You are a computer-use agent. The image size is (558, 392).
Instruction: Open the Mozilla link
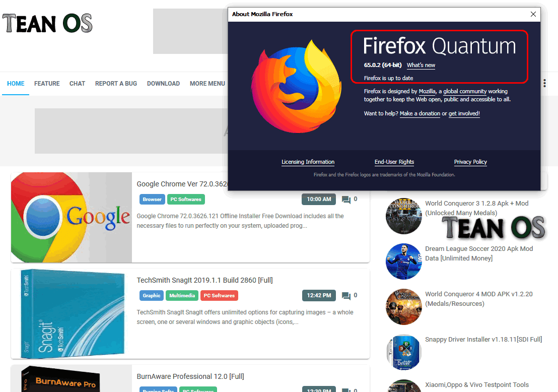click(427, 92)
